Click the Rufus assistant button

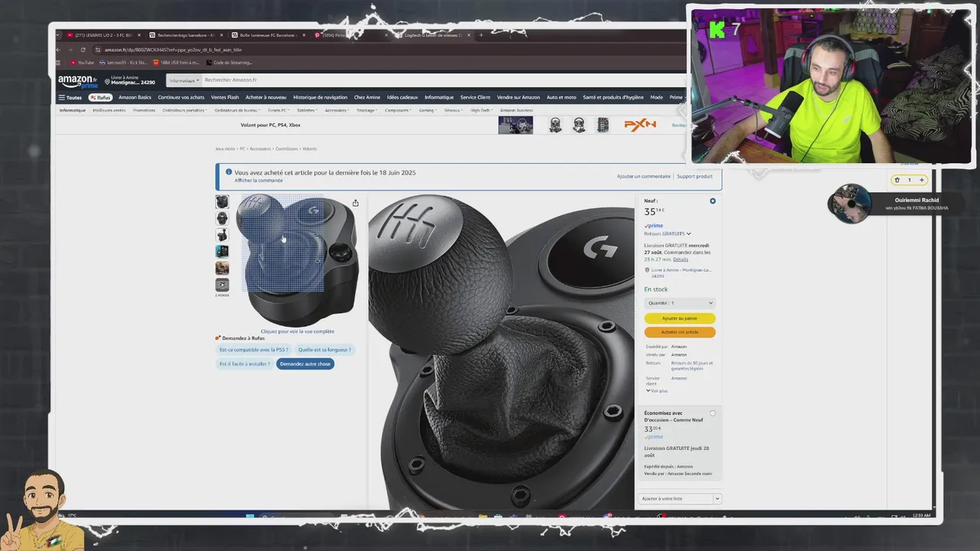coord(100,97)
